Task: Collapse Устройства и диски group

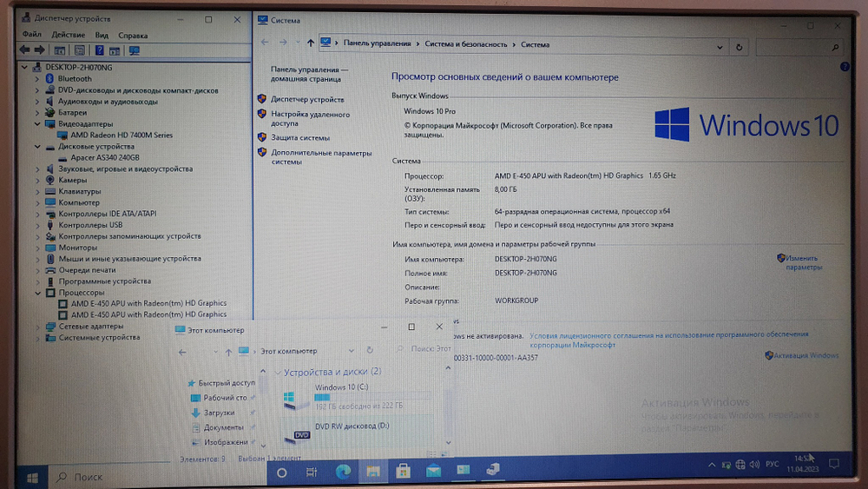Action: [278, 373]
